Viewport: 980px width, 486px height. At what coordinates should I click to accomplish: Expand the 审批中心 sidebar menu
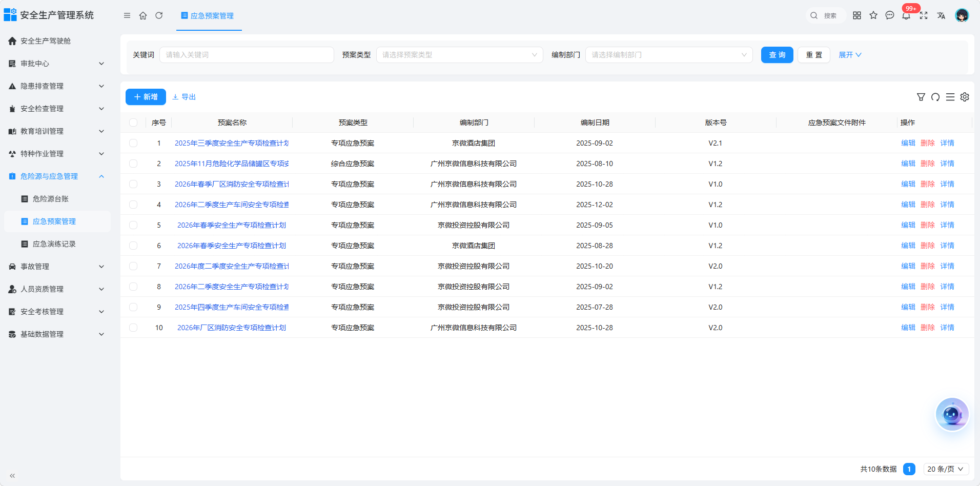(x=56, y=64)
